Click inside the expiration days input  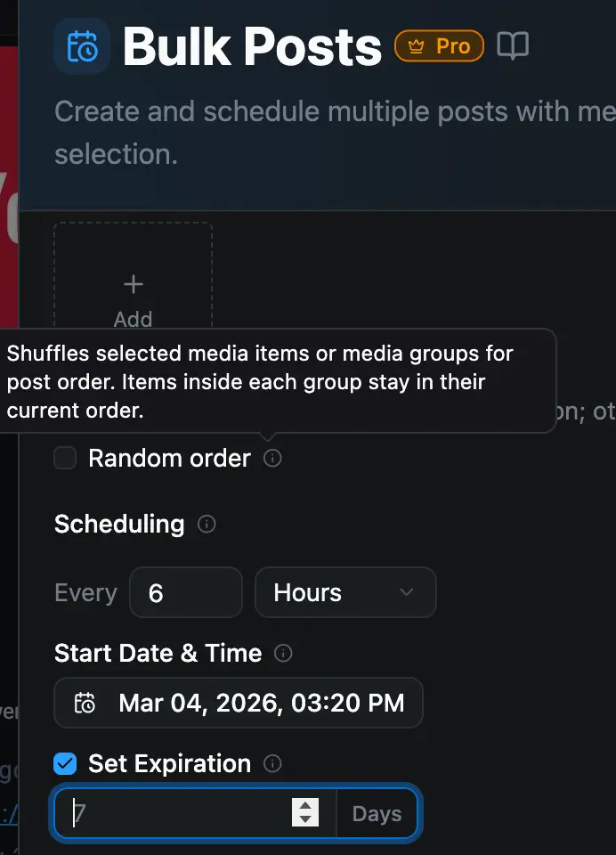click(160, 813)
